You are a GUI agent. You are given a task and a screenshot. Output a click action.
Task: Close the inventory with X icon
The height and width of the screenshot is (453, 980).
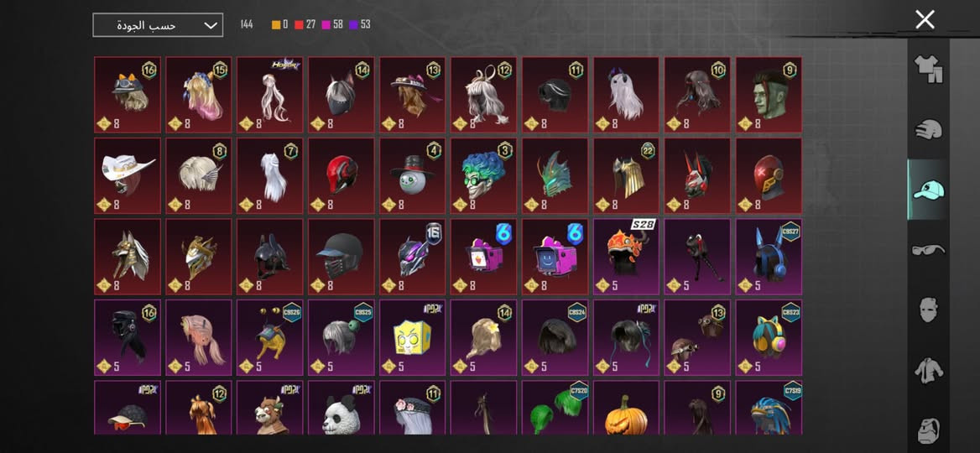(x=925, y=20)
